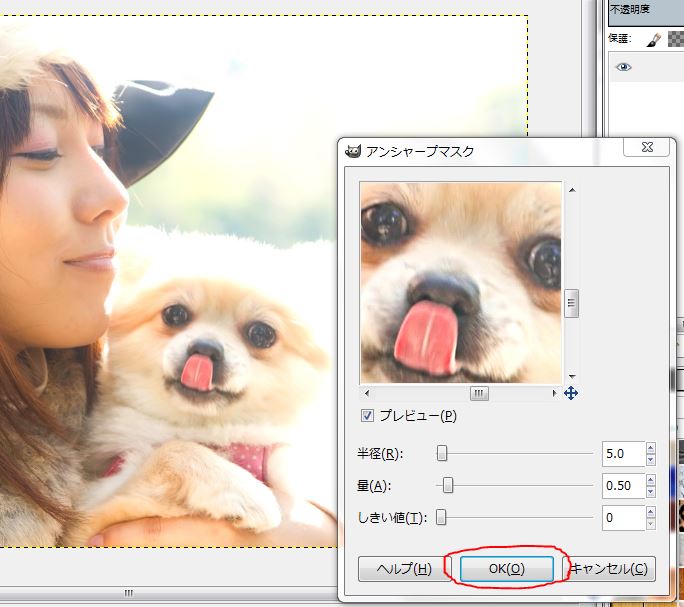This screenshot has height=607, width=684.
Task: Click the threshold value field 0
Action: 623,518
